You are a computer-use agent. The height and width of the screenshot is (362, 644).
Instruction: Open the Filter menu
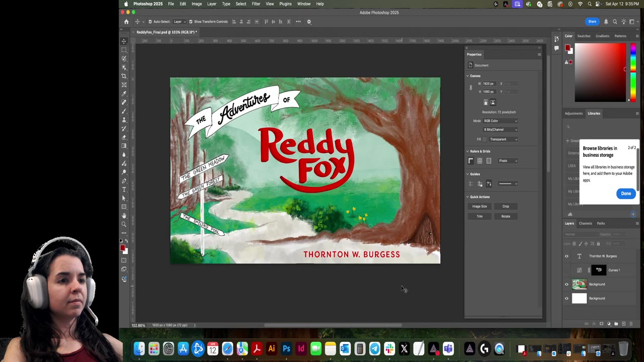256,4
